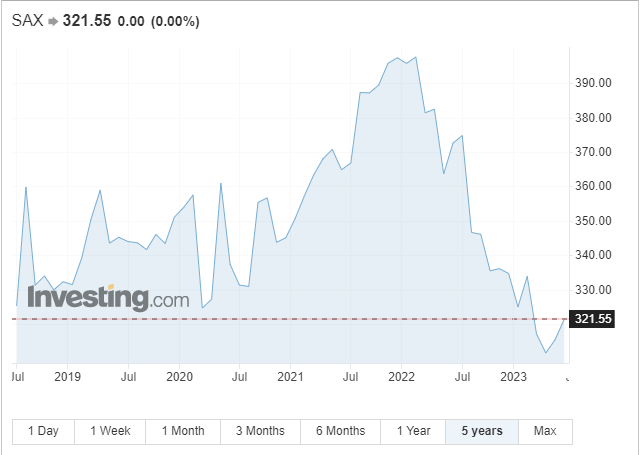
Task: Click the 2022 x-axis date label
Action: pos(401,377)
